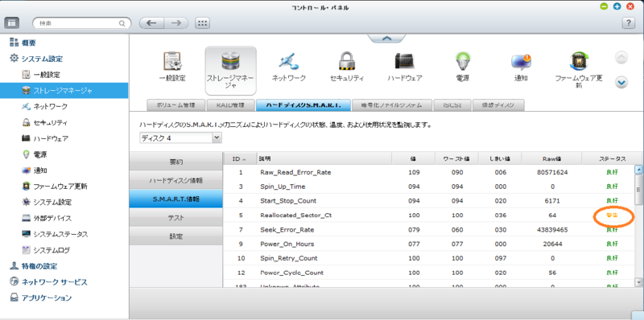The width and height of the screenshot is (644, 320).
Task: Expand the ネットワーク サービス section
Action: click(x=48, y=282)
